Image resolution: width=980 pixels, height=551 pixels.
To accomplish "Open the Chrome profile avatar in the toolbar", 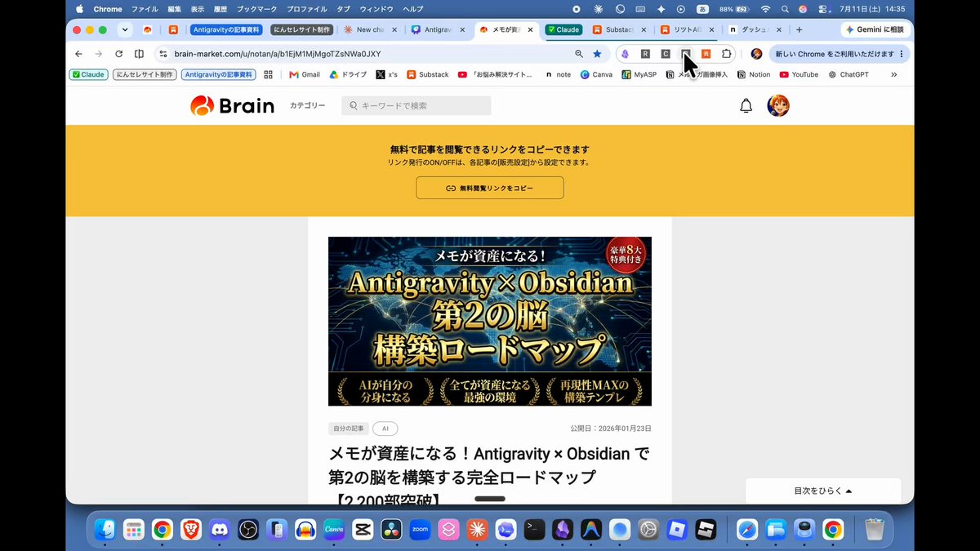I will (756, 54).
